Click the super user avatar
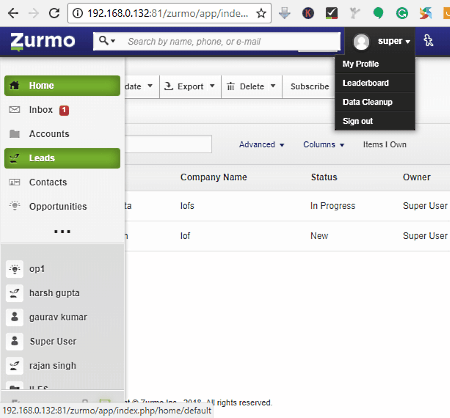The width and height of the screenshot is (450, 418). (x=361, y=42)
